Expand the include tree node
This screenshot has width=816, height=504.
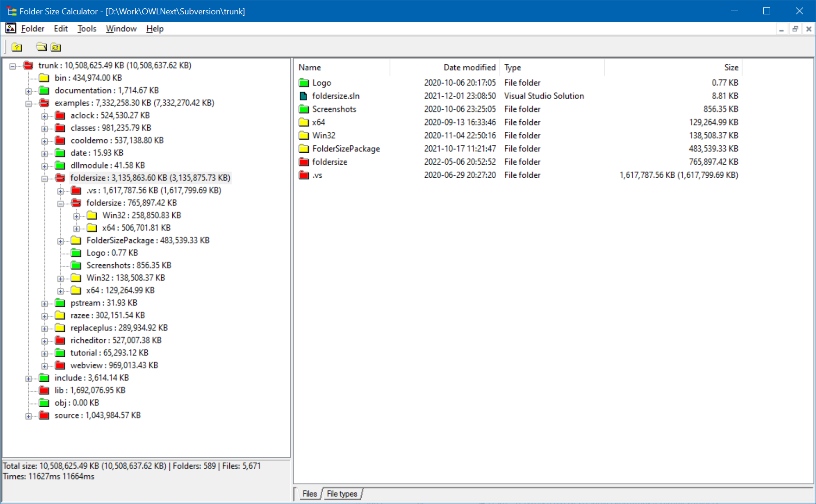point(29,379)
